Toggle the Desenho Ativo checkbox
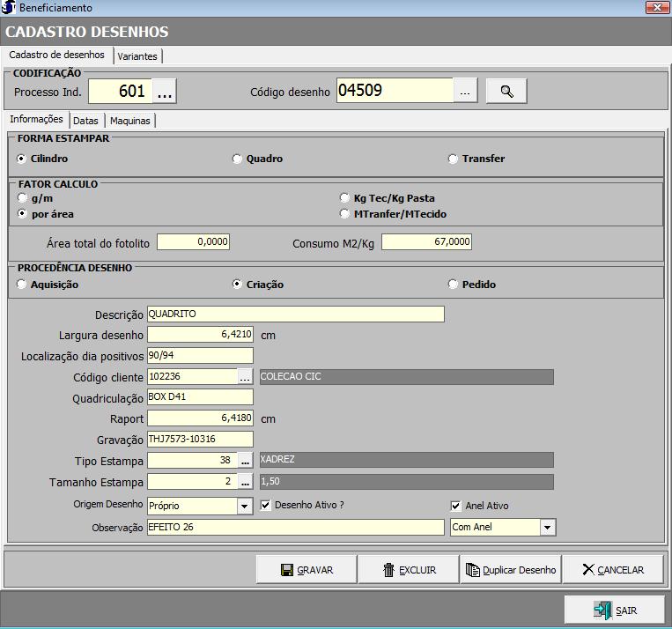The height and width of the screenshot is (629, 672). tap(267, 506)
